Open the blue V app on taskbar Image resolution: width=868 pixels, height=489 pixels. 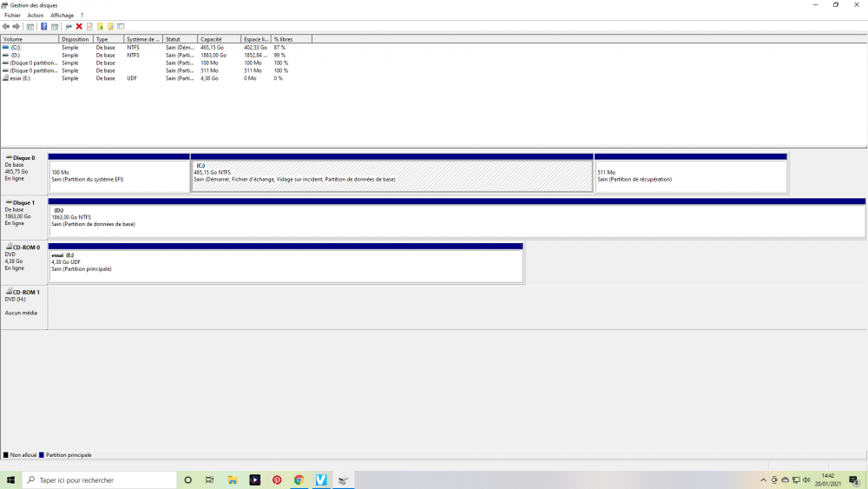pos(321,480)
